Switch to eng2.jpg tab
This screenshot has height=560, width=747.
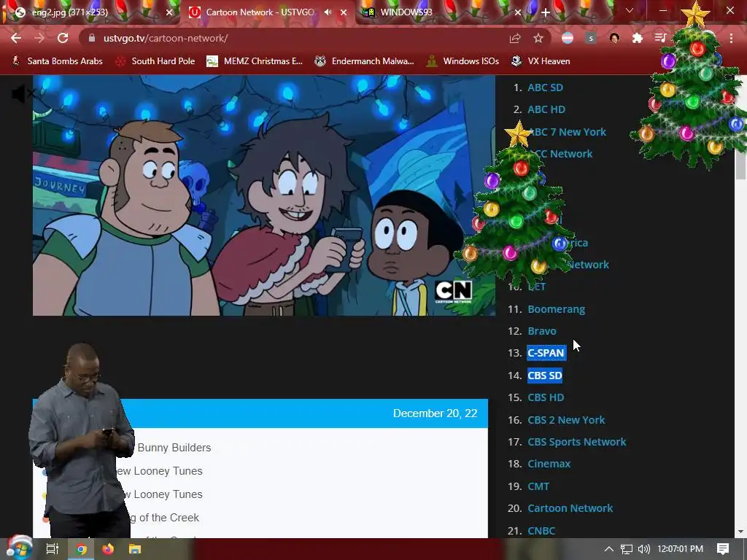tap(90, 12)
